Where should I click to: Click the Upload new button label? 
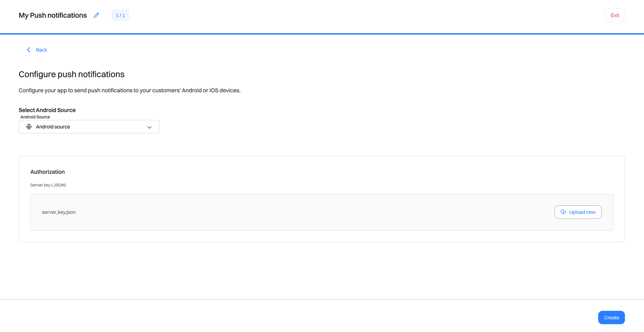click(x=582, y=212)
